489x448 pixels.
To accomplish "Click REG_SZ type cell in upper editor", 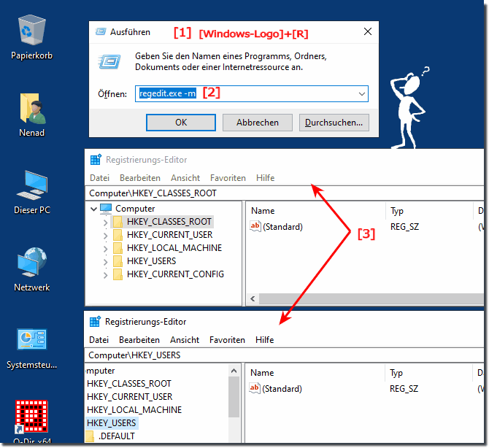I will click(x=404, y=227).
